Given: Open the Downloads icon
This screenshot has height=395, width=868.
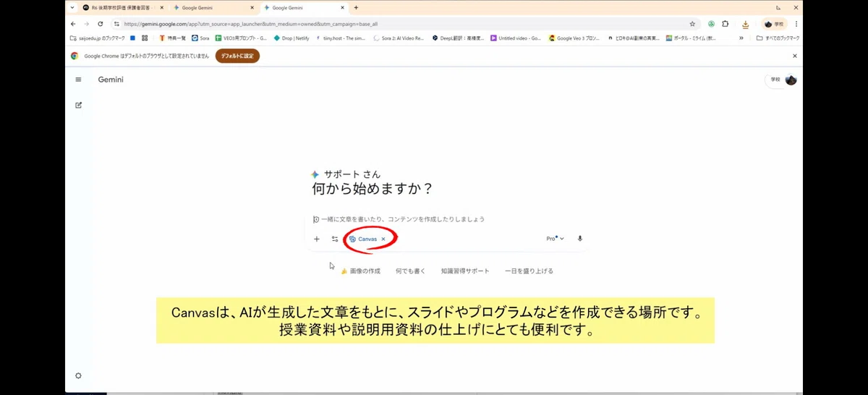Looking at the screenshot, I should 745,24.
